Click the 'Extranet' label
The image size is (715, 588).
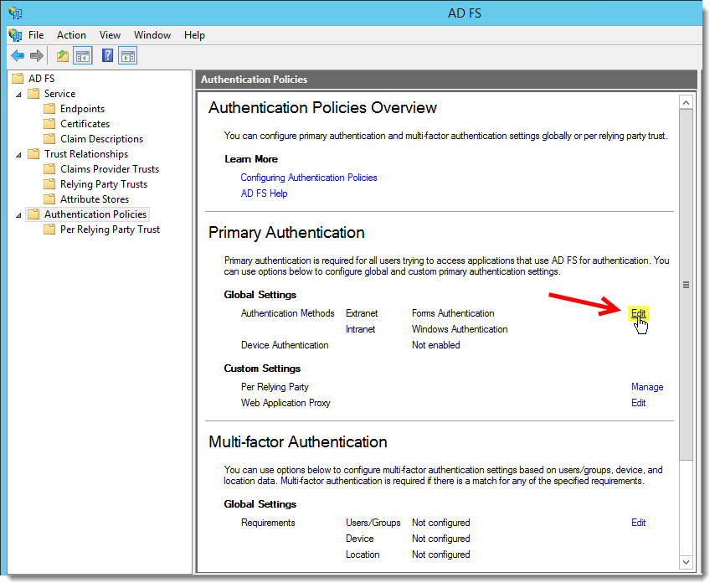[362, 313]
